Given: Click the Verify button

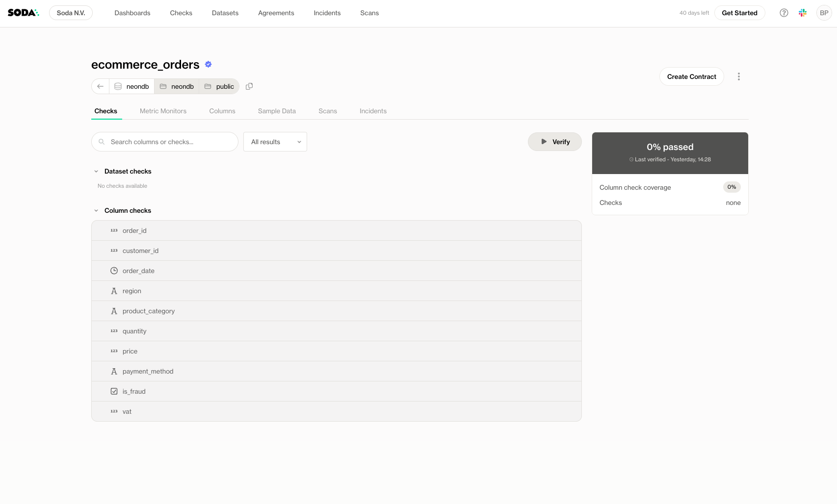Looking at the screenshot, I should (x=555, y=142).
